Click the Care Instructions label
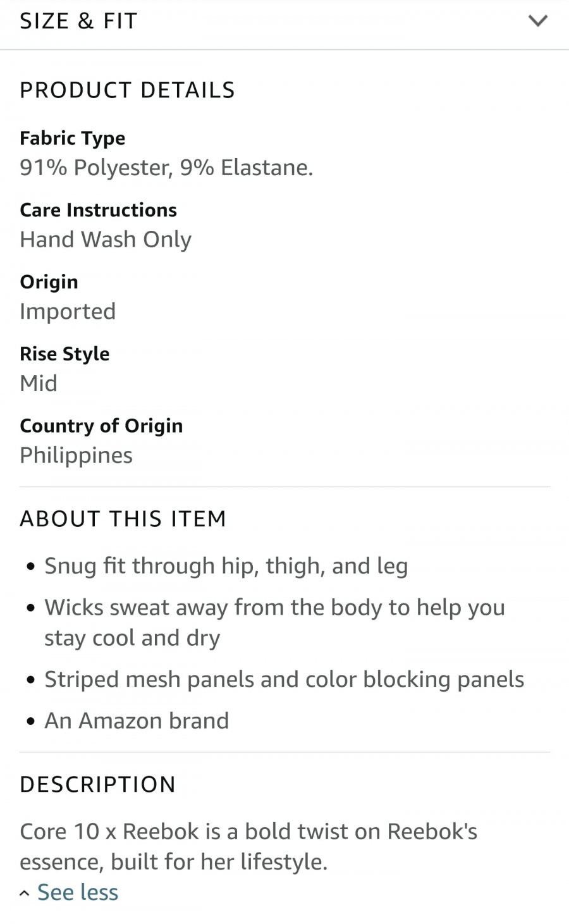 point(98,209)
